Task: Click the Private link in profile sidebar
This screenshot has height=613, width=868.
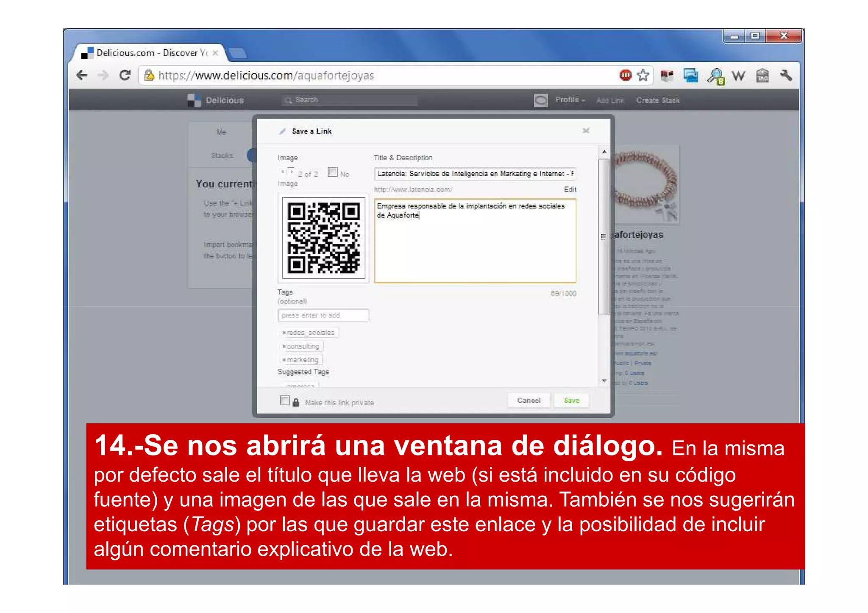Action: pyautogui.click(x=643, y=363)
